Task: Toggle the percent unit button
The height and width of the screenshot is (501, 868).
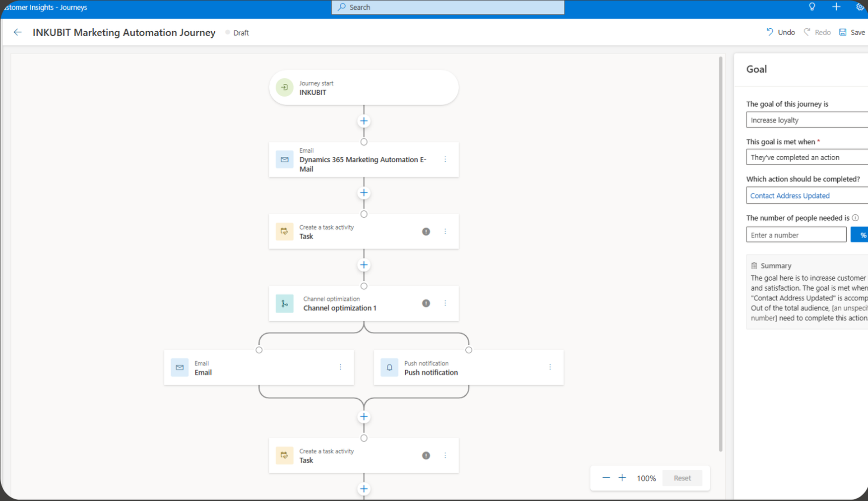Action: tap(860, 235)
